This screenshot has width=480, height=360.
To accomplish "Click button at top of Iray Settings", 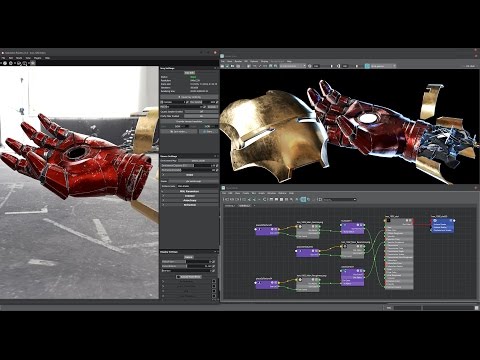I will 189,72.
